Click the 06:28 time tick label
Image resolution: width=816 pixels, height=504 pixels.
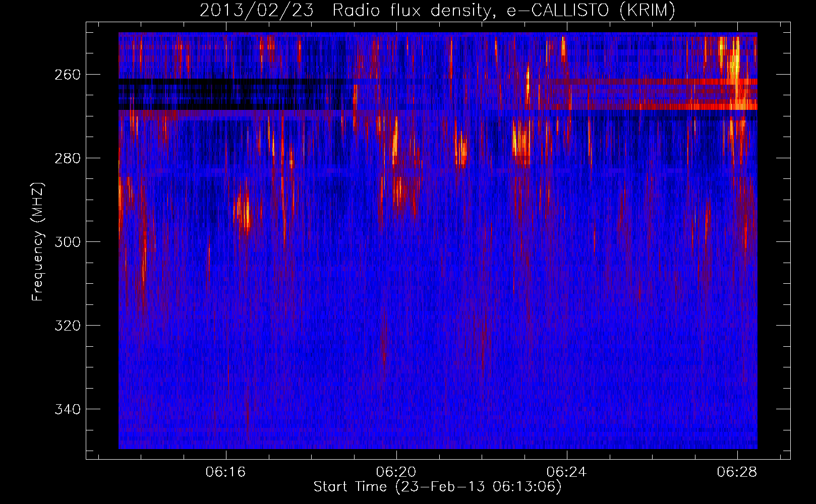coord(737,472)
